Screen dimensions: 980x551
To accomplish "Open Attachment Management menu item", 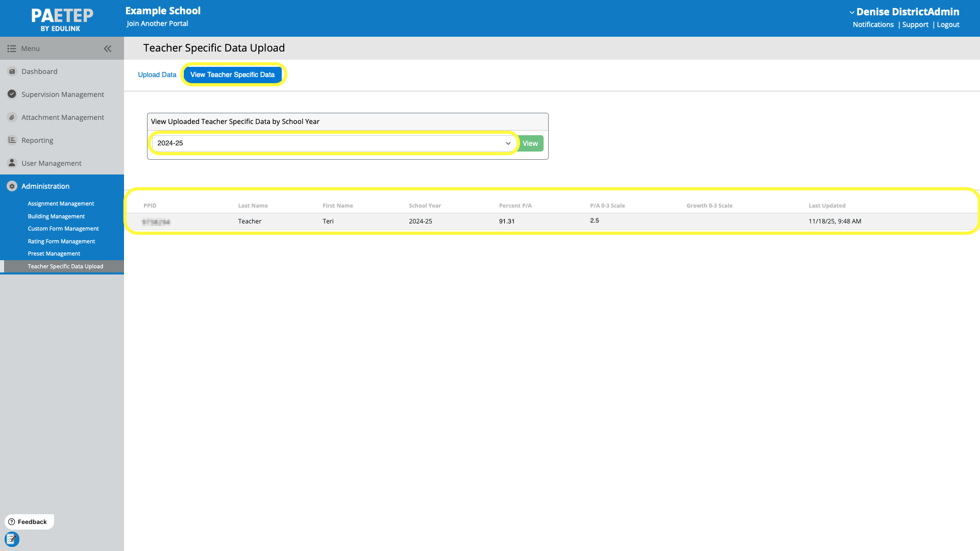I will [63, 117].
